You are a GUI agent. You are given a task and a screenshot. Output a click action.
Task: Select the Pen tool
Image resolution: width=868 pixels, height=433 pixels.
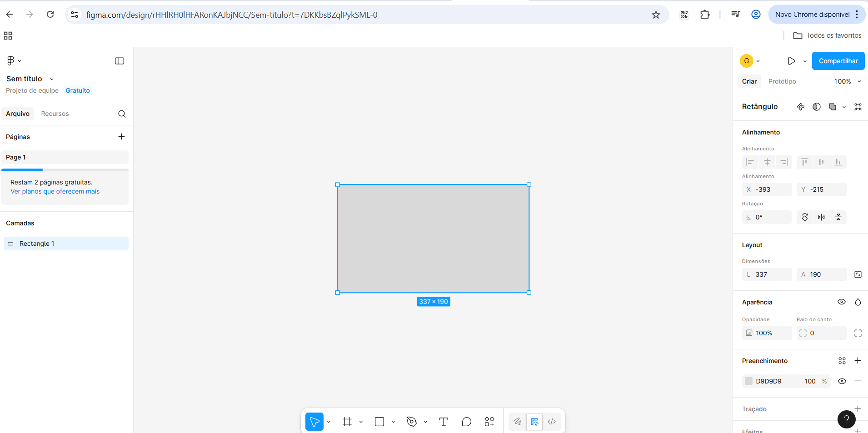(412, 422)
